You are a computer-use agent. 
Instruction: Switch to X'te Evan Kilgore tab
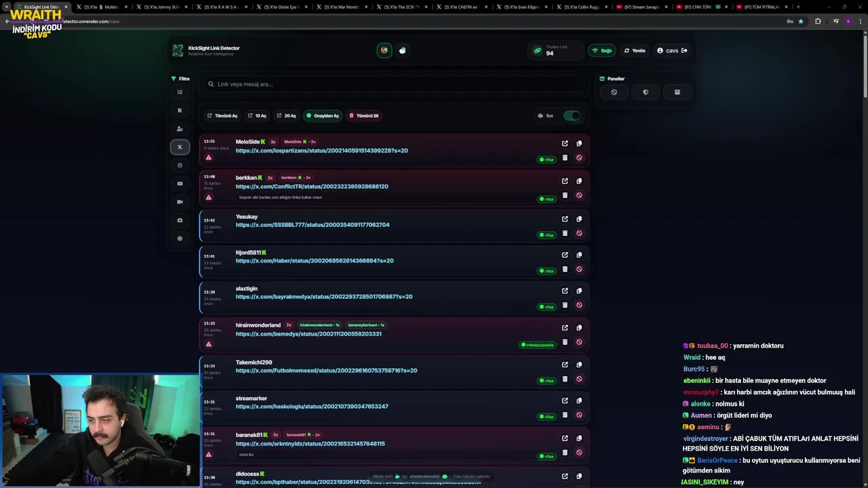click(x=522, y=7)
